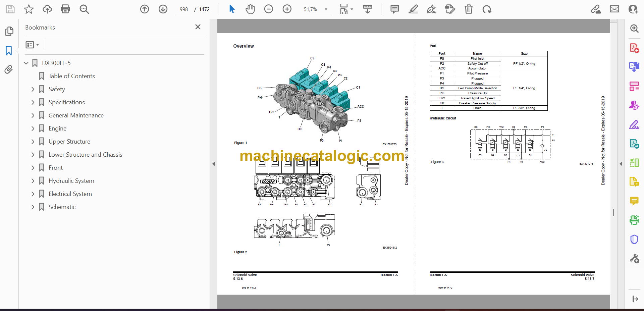This screenshot has width=644, height=311.
Task: Expand the right pane arrow button
Action: pyautogui.click(x=635, y=299)
